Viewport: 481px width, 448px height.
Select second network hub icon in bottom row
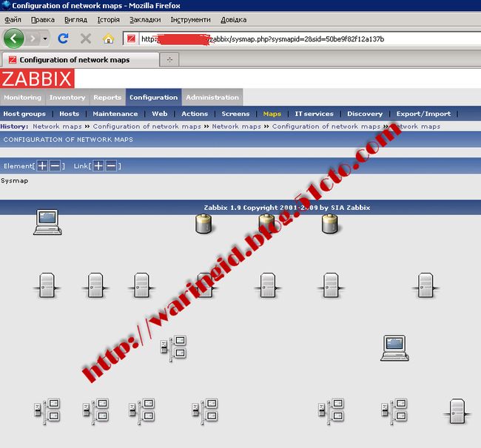point(95,411)
